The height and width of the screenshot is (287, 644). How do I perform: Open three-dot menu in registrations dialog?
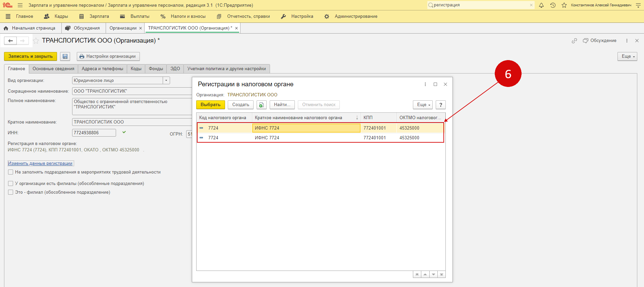point(425,84)
